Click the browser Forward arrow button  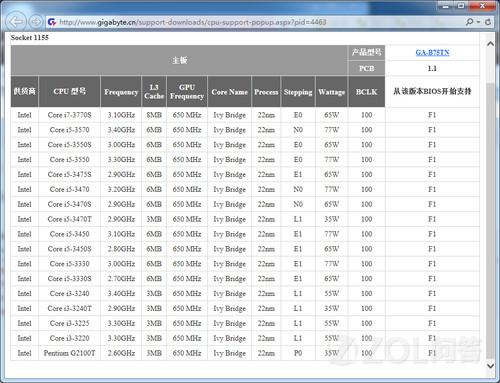click(36, 22)
